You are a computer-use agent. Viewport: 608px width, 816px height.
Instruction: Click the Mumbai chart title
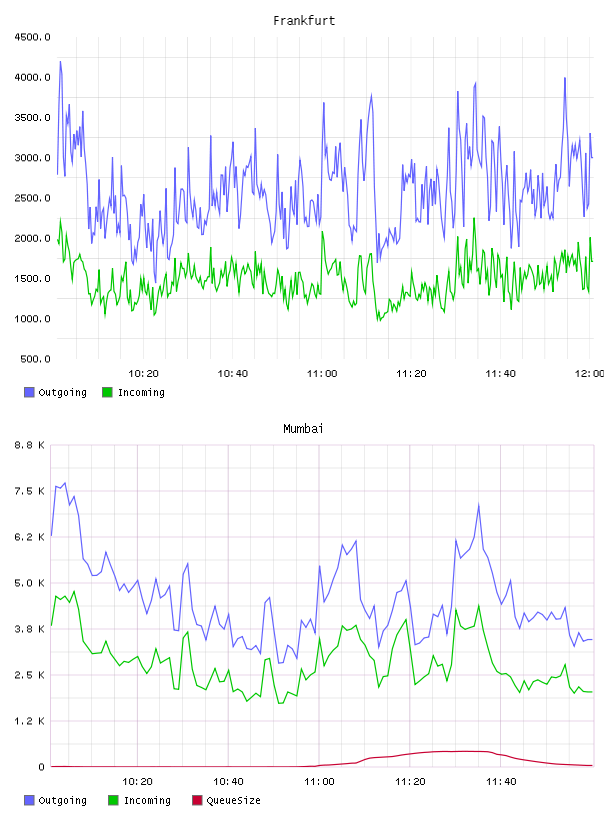tap(303, 429)
